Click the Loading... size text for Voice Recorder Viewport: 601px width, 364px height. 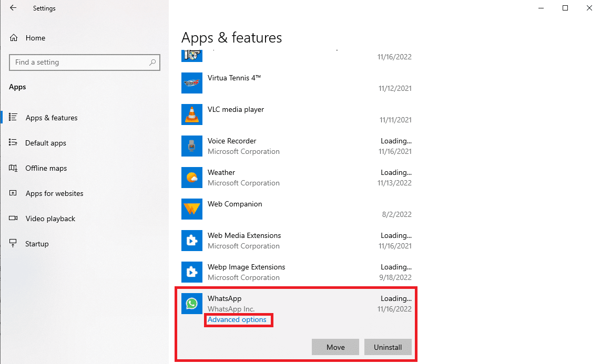396,141
